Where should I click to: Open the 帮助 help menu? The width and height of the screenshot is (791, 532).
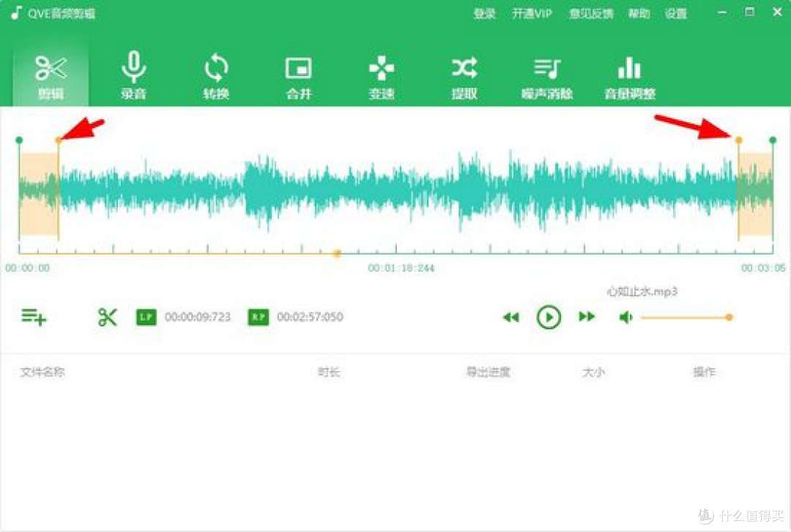(x=639, y=14)
